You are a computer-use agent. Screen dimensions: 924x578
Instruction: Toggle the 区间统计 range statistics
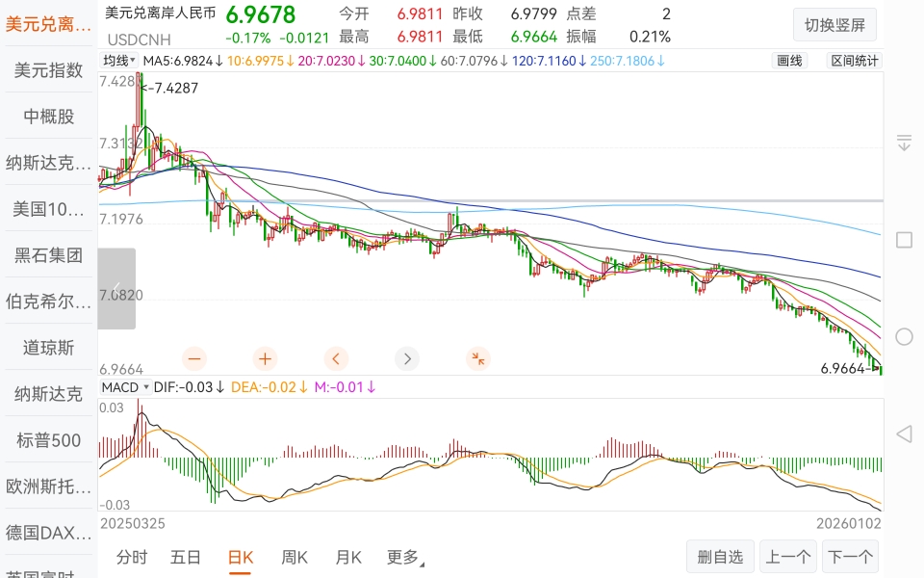pos(854,61)
